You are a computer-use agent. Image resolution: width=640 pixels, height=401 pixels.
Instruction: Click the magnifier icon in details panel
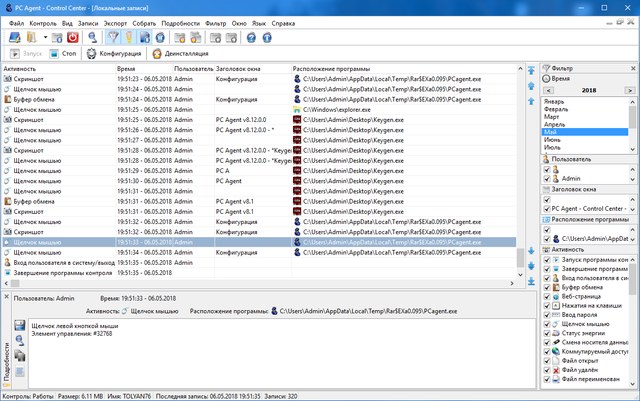pos(21,341)
